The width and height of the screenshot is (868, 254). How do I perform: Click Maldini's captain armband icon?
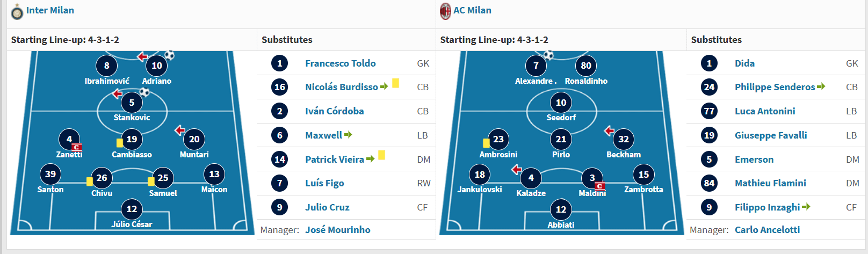click(600, 186)
